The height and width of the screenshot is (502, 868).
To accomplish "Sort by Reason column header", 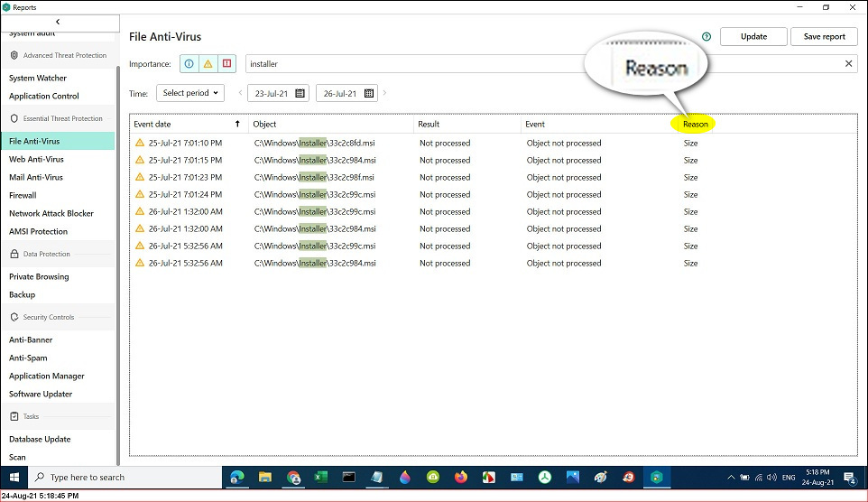I will click(696, 124).
